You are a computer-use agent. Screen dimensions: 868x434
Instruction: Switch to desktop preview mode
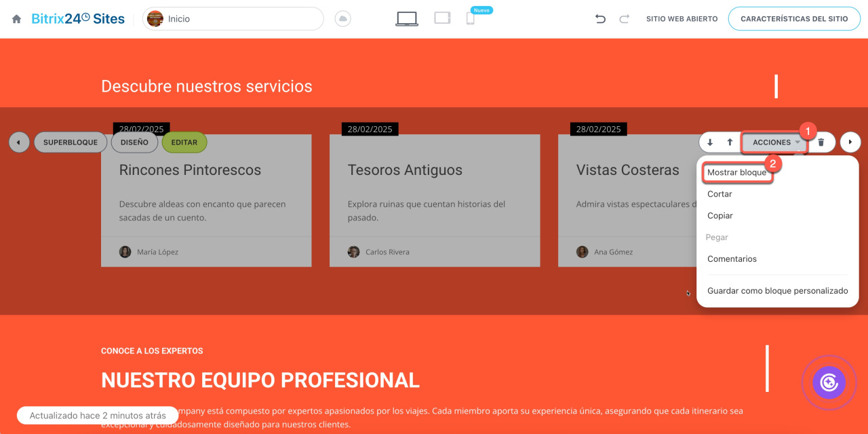(x=407, y=19)
